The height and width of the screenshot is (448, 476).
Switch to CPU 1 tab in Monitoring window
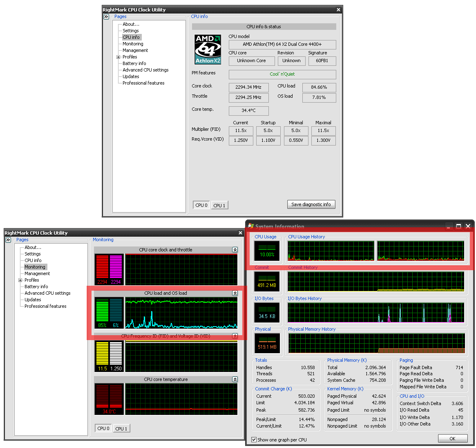[x=121, y=428]
